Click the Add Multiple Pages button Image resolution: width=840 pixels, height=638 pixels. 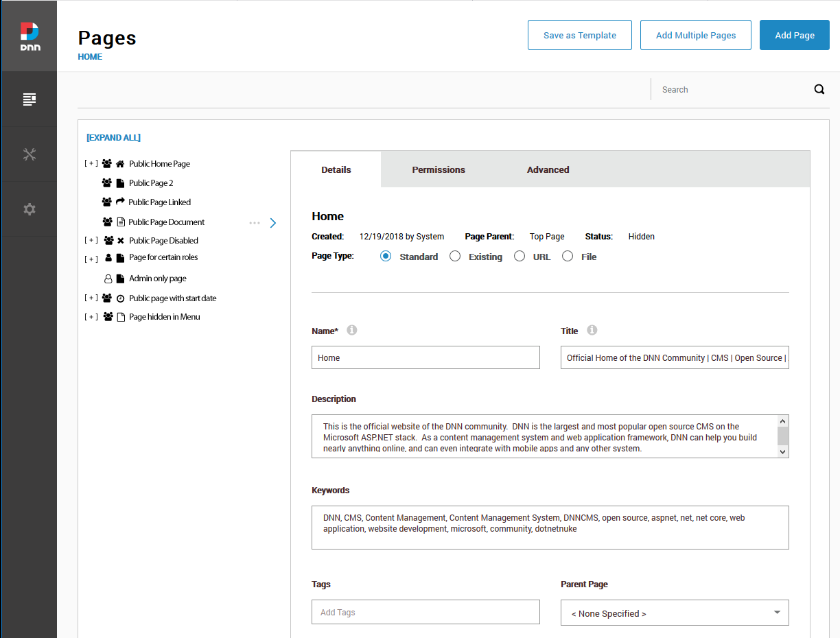(696, 35)
